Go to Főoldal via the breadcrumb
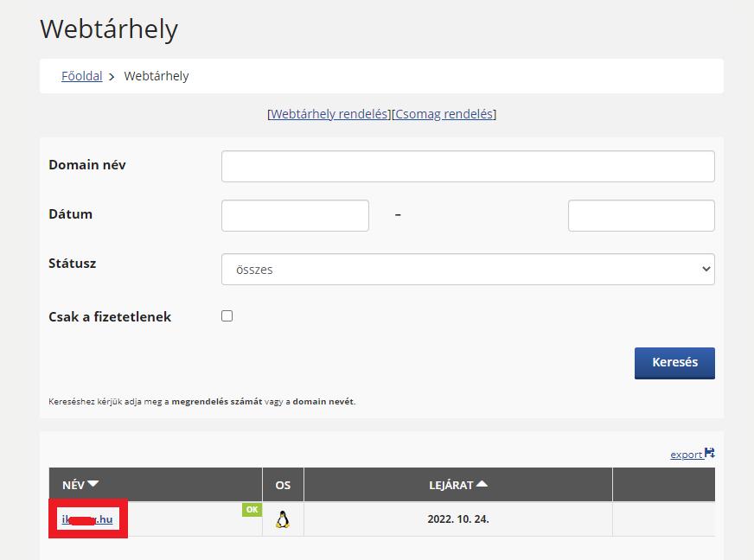754x560 pixels. 81,76
